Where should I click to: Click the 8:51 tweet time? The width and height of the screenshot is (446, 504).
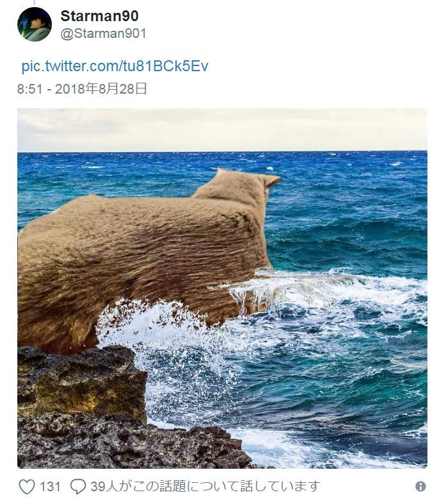click(x=30, y=89)
